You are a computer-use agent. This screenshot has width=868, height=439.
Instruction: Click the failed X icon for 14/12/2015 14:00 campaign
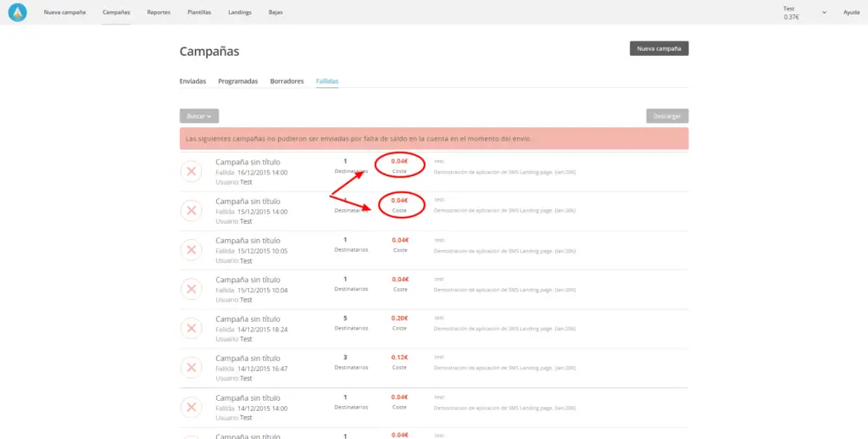pyautogui.click(x=192, y=407)
